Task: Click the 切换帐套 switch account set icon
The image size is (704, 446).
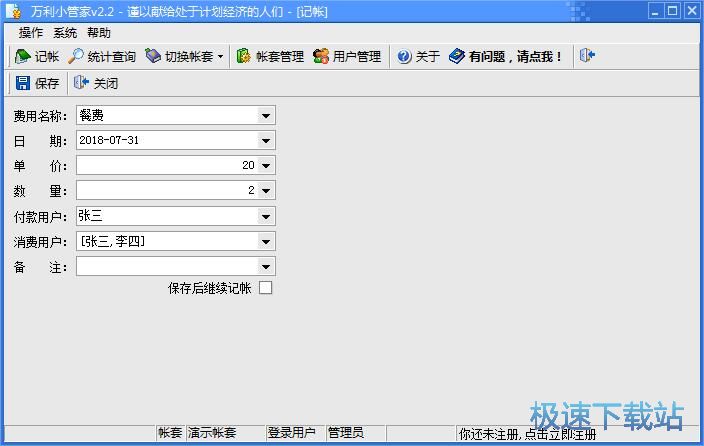Action: [153, 56]
